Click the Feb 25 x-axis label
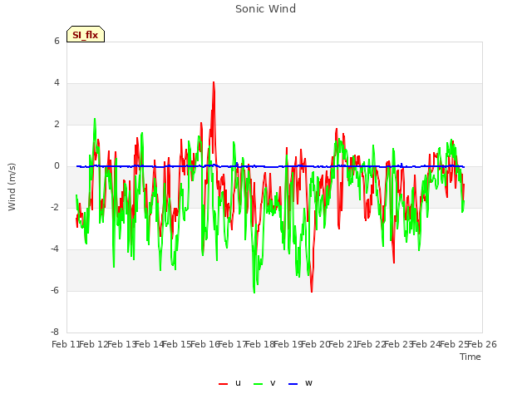 pos(454,344)
